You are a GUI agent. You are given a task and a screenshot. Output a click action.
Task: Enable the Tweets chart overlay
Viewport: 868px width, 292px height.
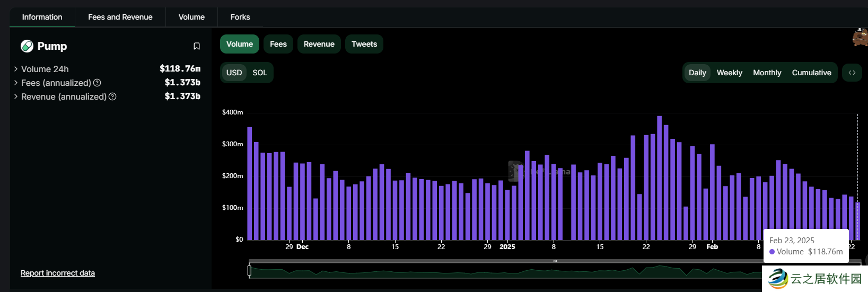click(364, 44)
